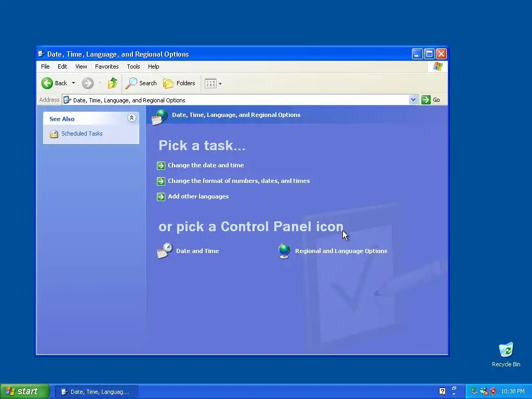The image size is (532, 399).
Task: Click the green Back arrow icon
Action: [x=47, y=83]
